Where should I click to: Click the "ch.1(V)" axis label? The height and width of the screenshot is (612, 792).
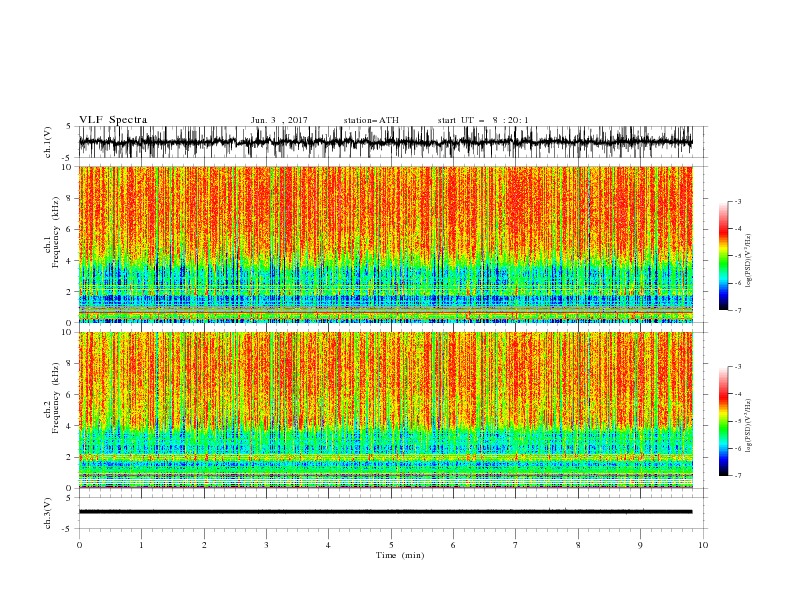(48, 142)
